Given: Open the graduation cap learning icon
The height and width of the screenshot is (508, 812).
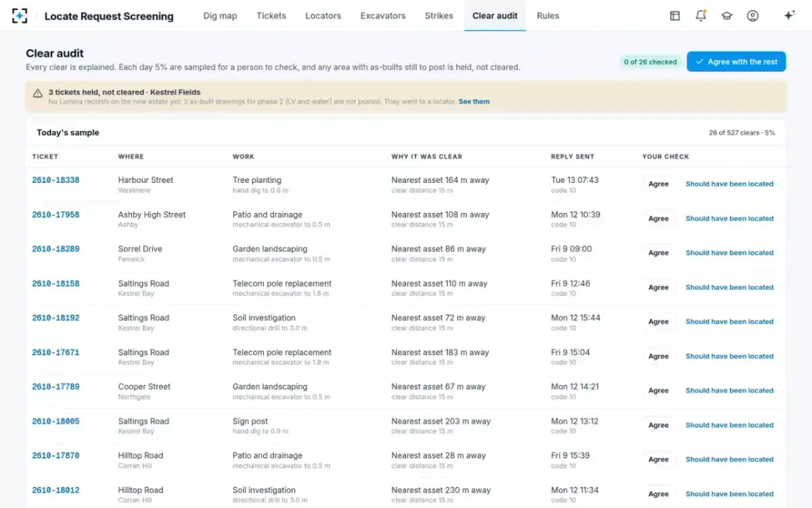Looking at the screenshot, I should [727, 16].
